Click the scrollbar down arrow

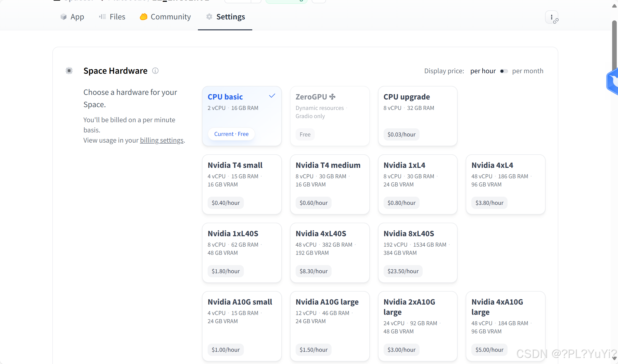click(614, 358)
